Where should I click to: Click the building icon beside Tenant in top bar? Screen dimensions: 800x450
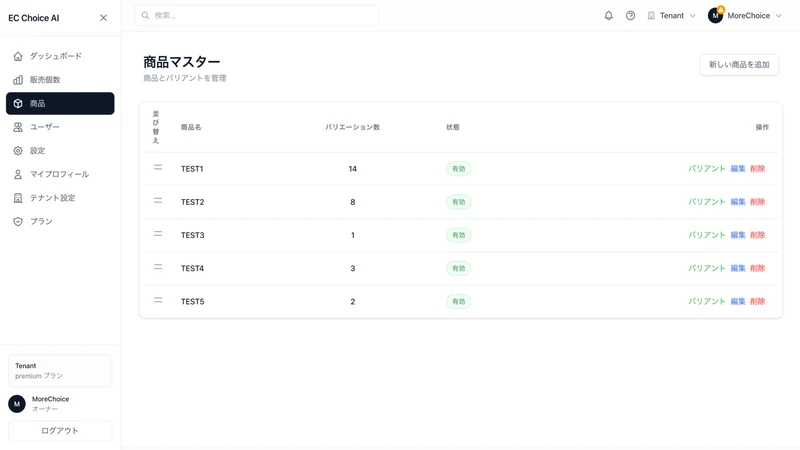(651, 16)
